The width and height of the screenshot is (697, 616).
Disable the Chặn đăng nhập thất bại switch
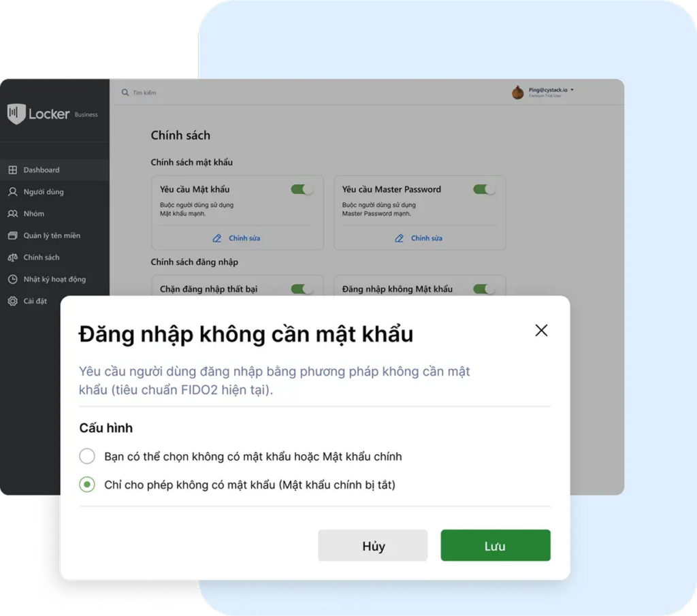[302, 289]
